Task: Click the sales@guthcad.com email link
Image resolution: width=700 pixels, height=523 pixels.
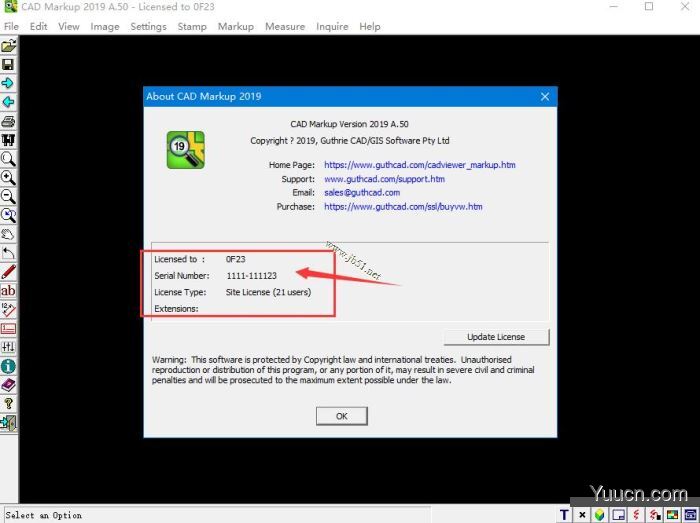Action: (362, 193)
